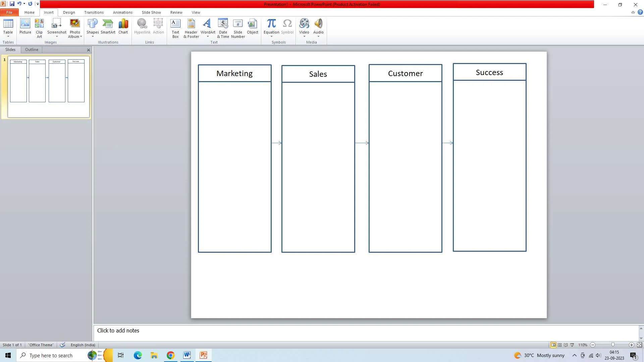Enable the Slide Number option
The height and width of the screenshot is (362, 644).
coord(238,28)
